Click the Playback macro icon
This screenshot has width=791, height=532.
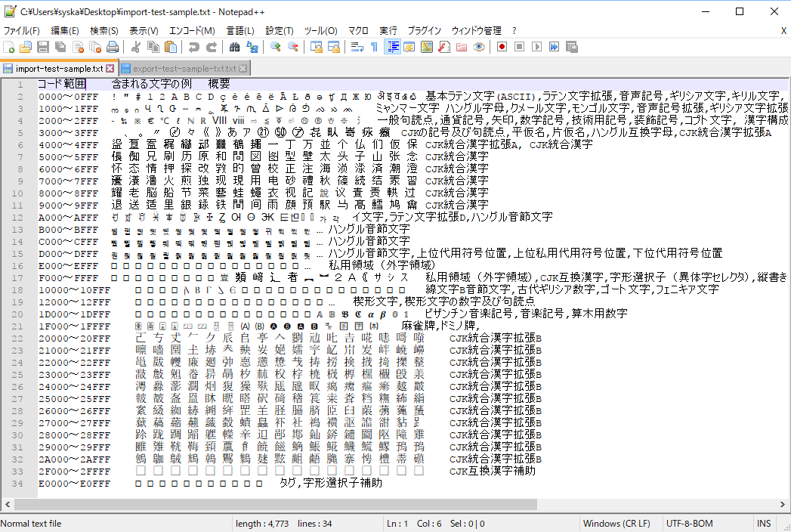click(537, 47)
